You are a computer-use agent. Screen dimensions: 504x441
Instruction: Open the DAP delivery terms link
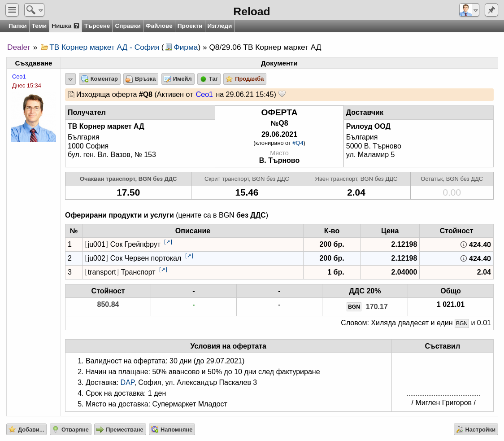pos(127,383)
